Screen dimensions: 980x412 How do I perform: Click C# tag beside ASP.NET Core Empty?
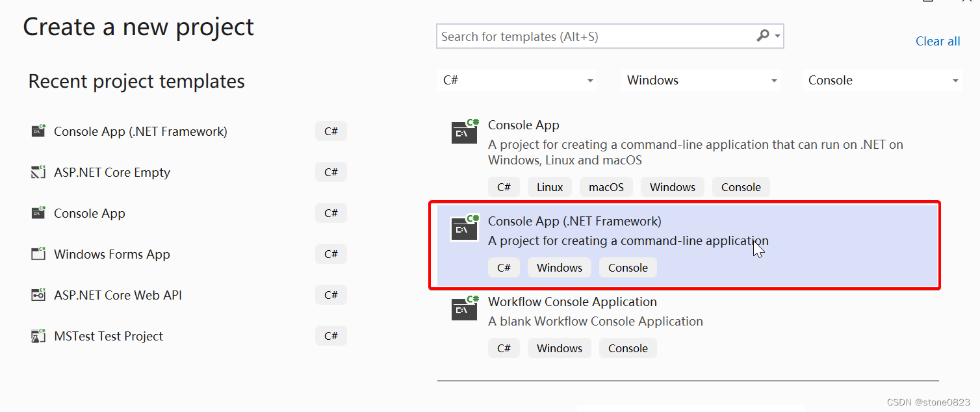tap(331, 172)
